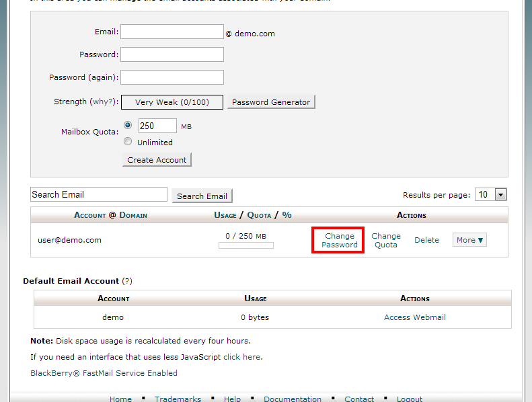
Task: Open the 'why?' strength help link
Action: point(104,102)
